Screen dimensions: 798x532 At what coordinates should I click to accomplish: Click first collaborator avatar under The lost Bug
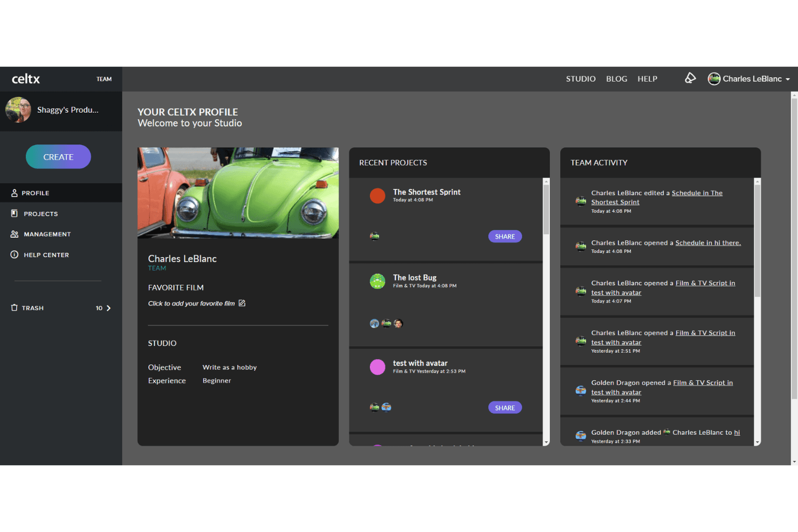[374, 323]
